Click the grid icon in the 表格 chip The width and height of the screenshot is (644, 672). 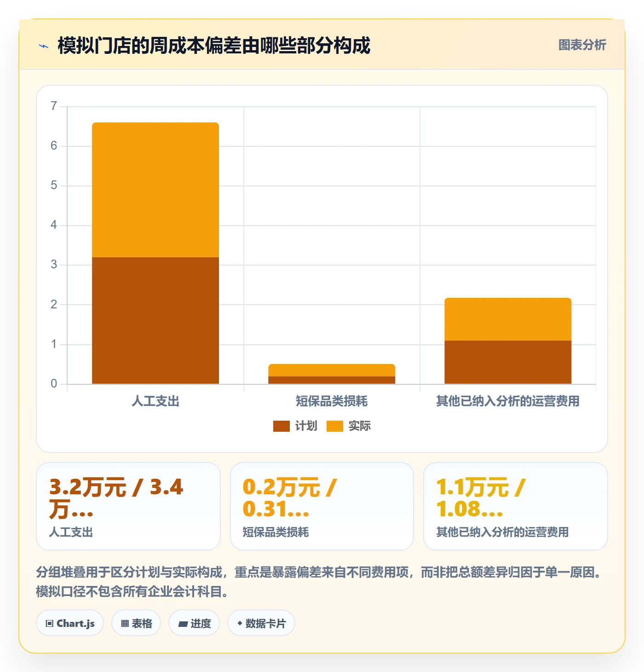[125, 624]
